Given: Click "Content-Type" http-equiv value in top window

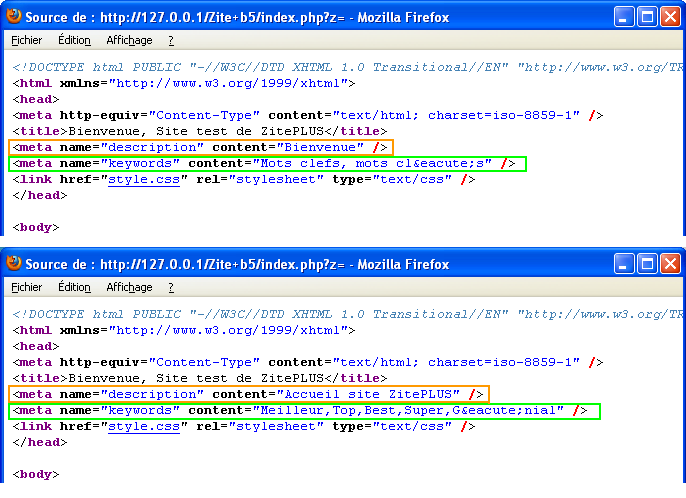Looking at the screenshot, I should point(204,115).
